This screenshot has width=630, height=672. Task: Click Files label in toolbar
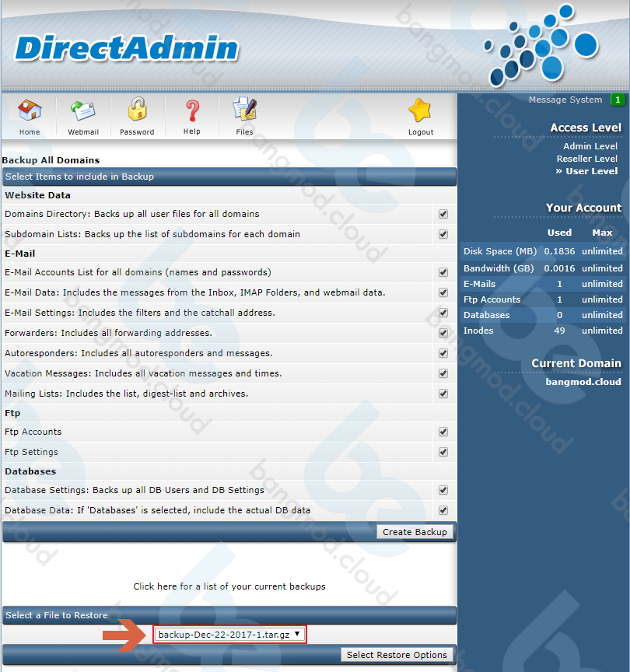[x=244, y=132]
